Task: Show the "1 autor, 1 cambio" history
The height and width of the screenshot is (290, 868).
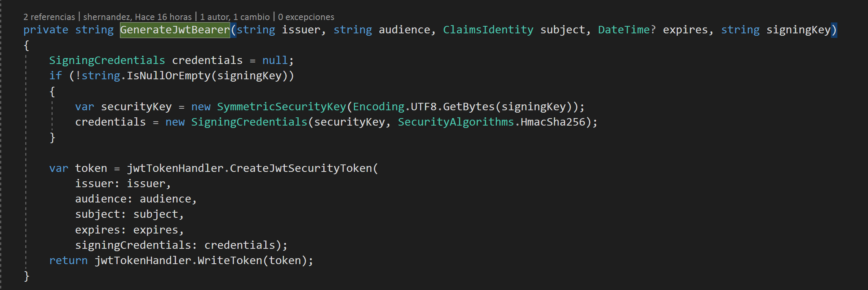Action: click(x=235, y=17)
